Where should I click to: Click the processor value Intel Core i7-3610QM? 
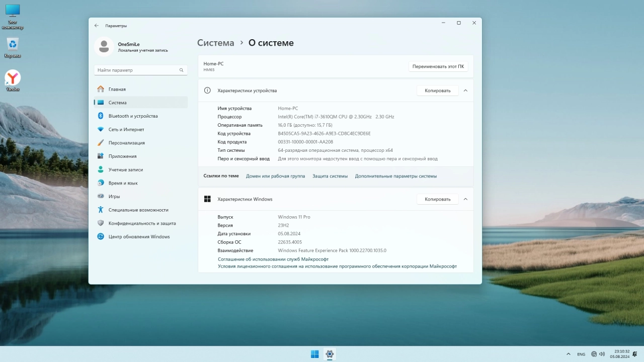336,117
